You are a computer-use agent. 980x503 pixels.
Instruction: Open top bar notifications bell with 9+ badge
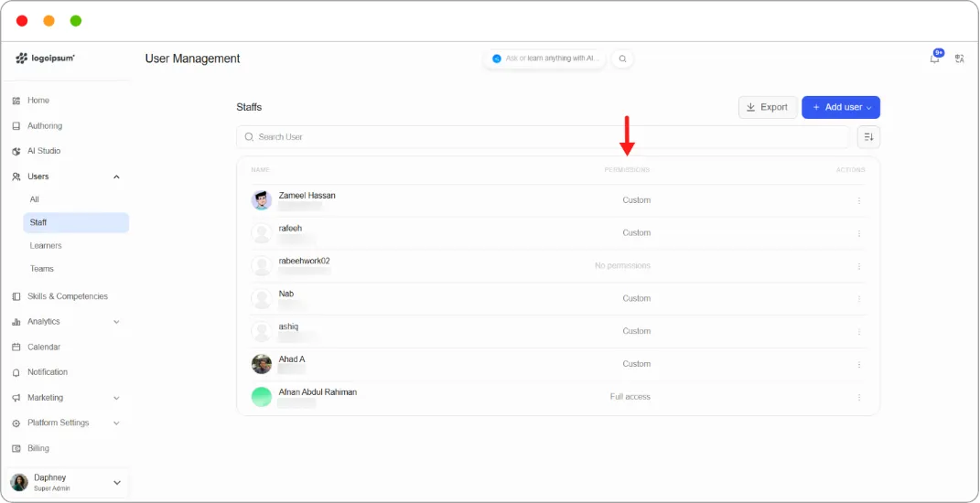pos(936,58)
